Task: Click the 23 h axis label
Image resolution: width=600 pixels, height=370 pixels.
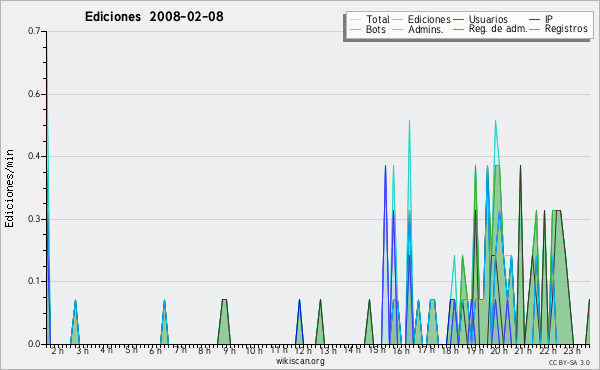Action: [572, 350]
